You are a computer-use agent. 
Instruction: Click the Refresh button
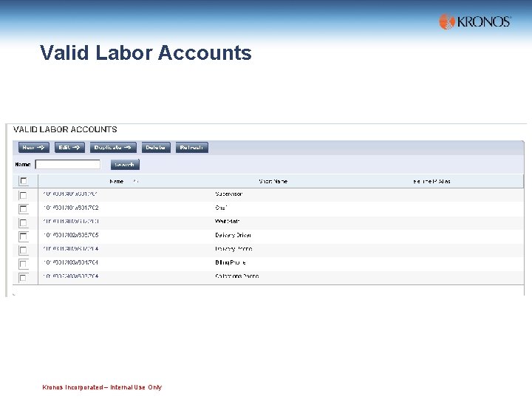point(191,148)
